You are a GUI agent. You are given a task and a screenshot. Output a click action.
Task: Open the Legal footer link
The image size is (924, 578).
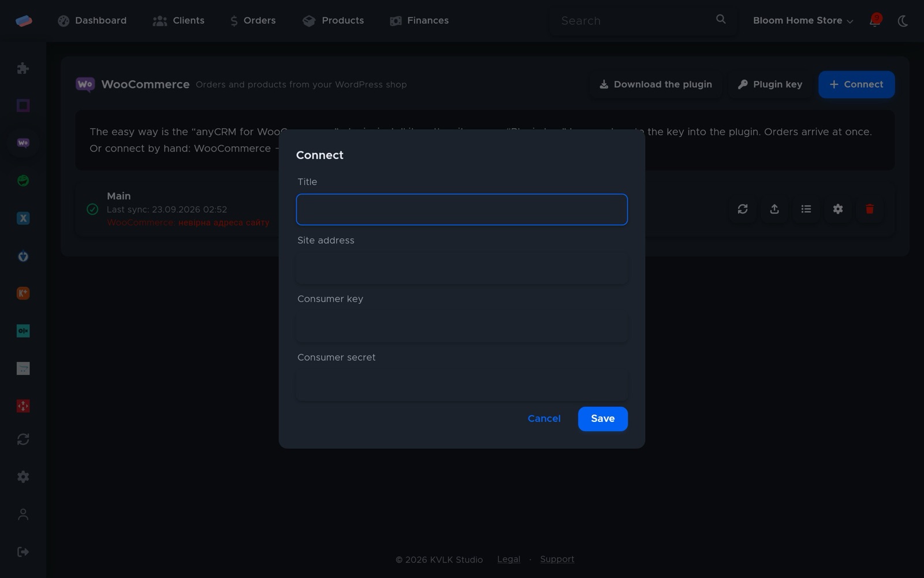click(x=509, y=560)
